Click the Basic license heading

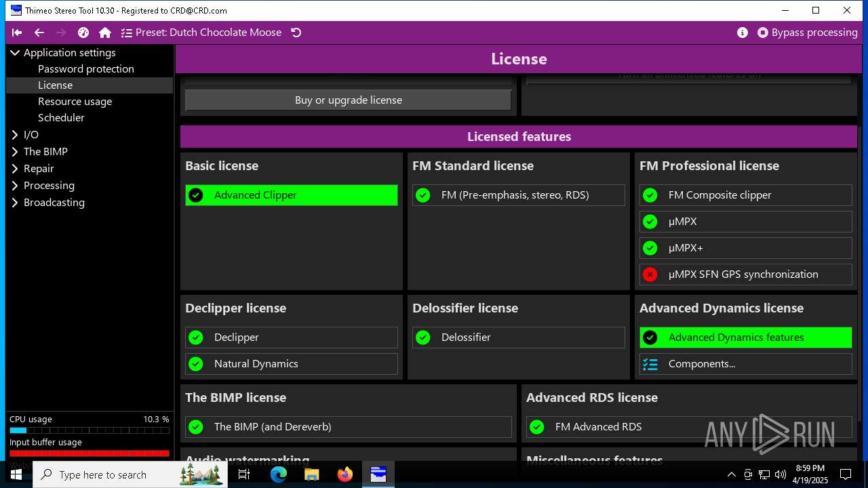[222, 166]
